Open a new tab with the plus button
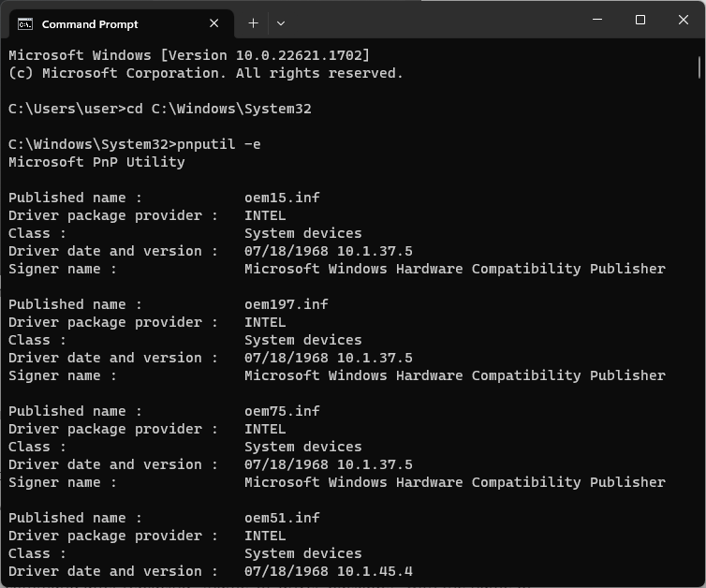 click(x=253, y=23)
